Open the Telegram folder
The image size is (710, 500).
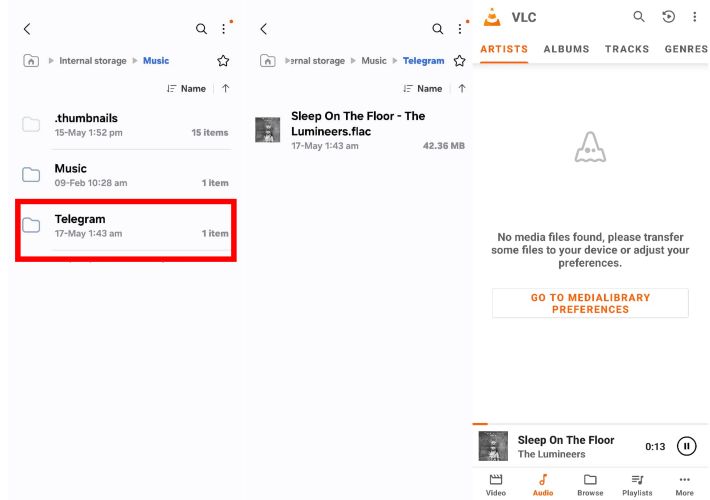tap(126, 226)
